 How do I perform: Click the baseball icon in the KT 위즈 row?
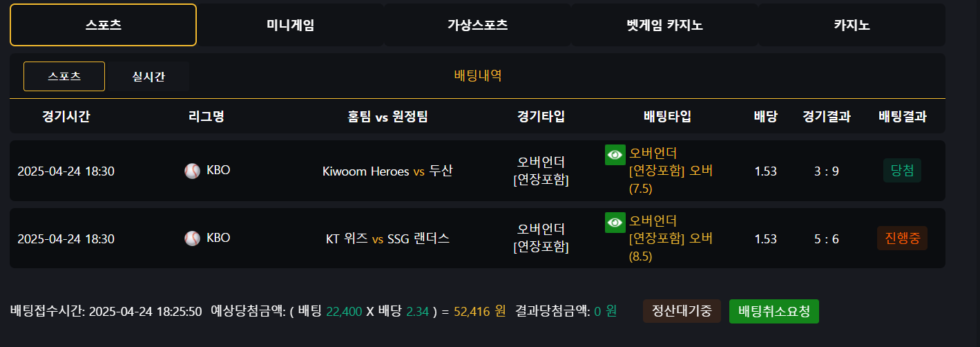[192, 238]
